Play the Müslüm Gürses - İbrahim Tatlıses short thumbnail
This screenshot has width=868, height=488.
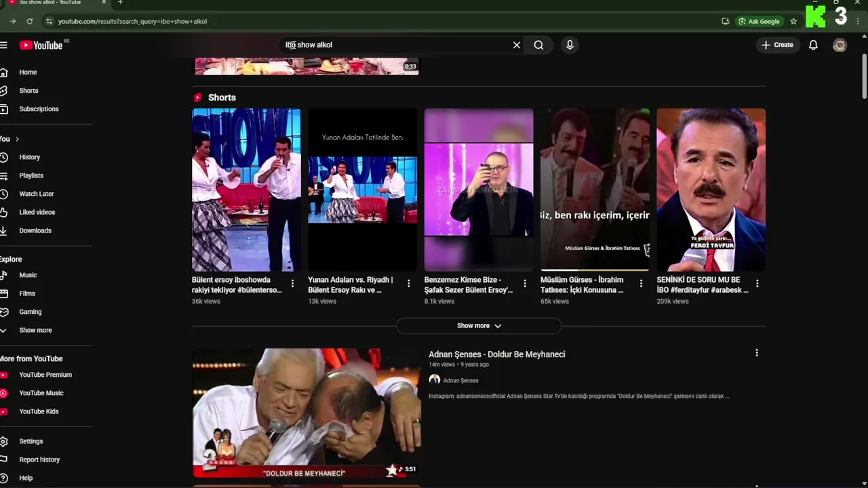click(595, 190)
